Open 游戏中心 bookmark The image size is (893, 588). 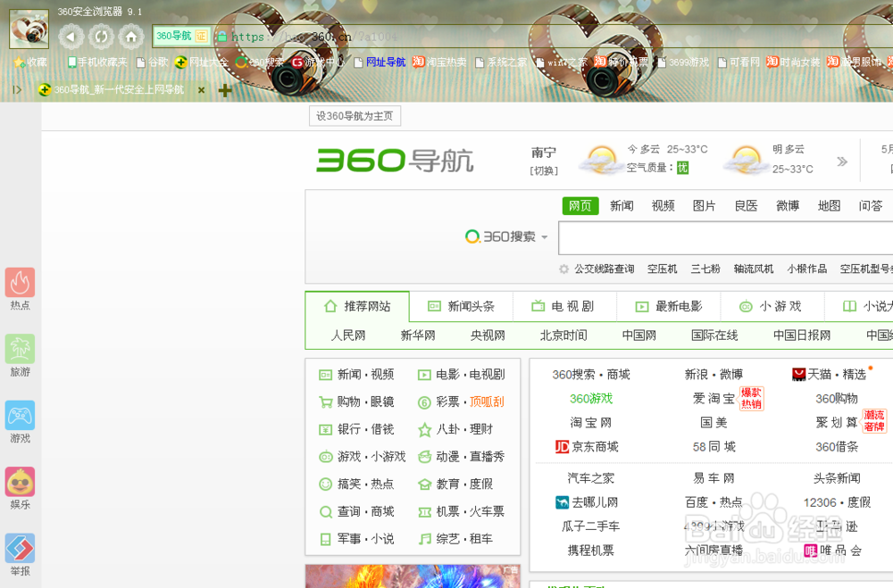click(x=319, y=62)
